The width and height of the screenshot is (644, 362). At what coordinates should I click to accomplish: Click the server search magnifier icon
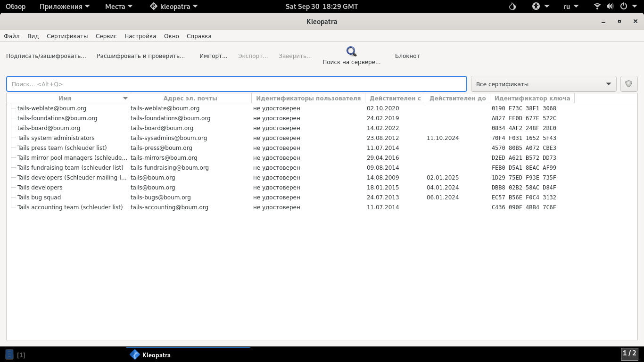(x=351, y=51)
